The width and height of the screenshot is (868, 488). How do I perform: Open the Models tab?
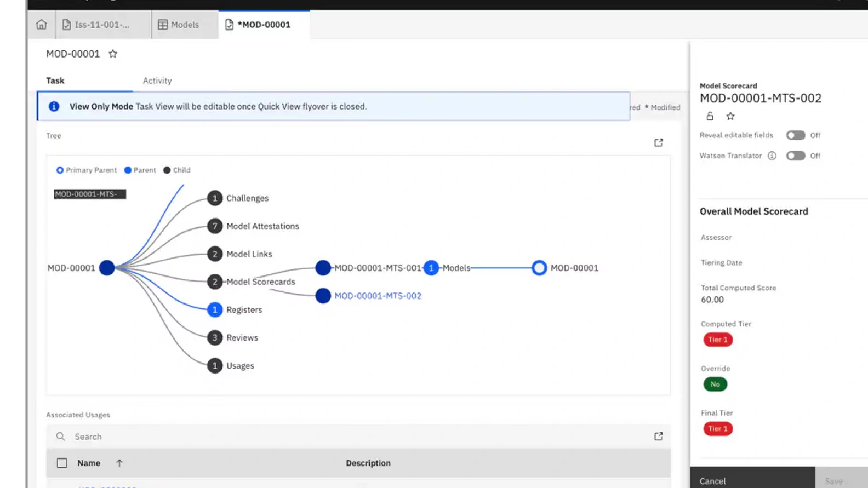click(179, 25)
